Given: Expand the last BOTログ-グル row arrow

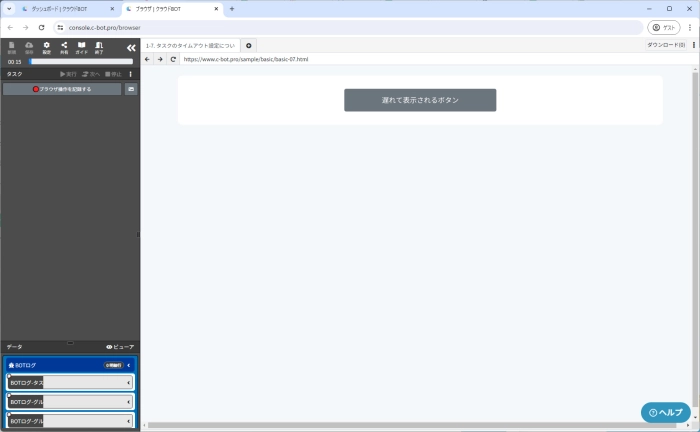Looking at the screenshot, I should point(129,421).
